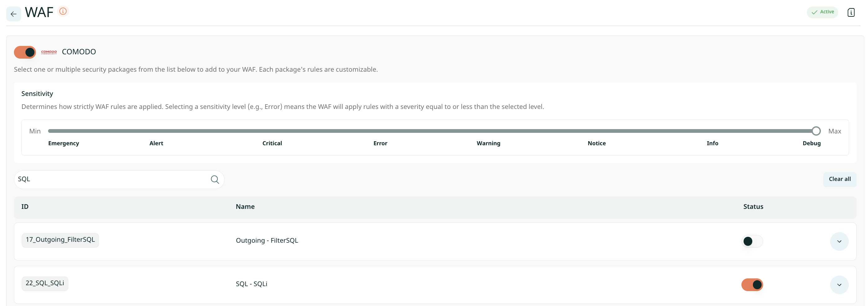868x306 pixels.
Task: Click the Status column header
Action: pyautogui.click(x=753, y=207)
